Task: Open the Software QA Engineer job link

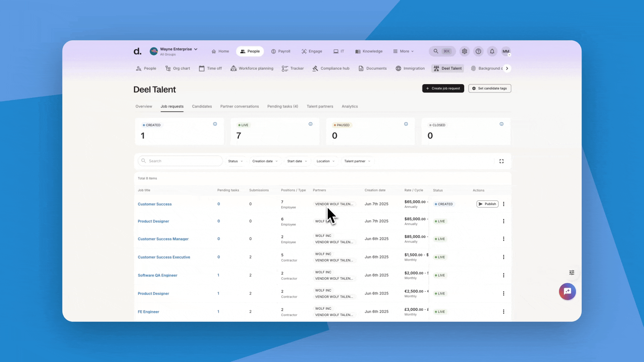Action: (x=158, y=275)
